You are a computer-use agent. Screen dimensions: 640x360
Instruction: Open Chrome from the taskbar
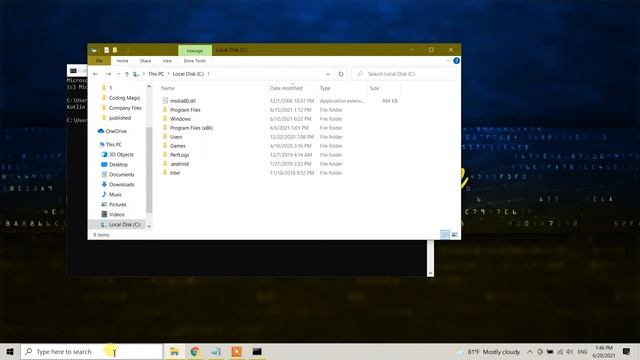[195, 351]
